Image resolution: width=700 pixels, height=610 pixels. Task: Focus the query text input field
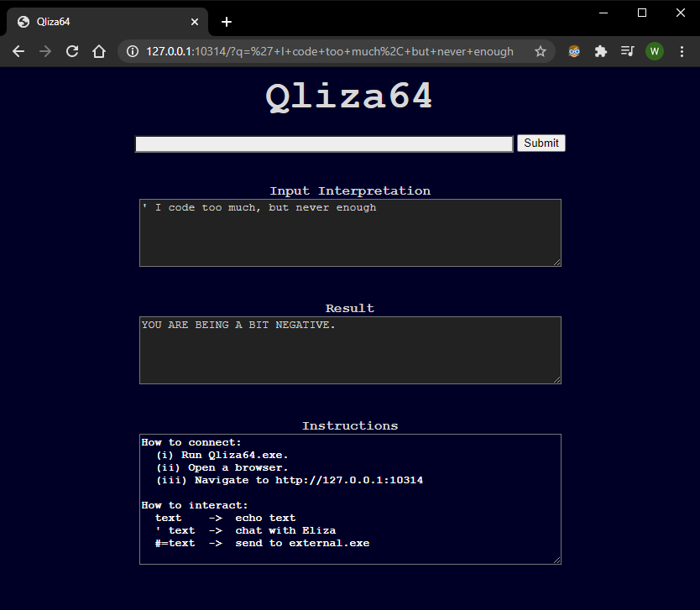(324, 144)
